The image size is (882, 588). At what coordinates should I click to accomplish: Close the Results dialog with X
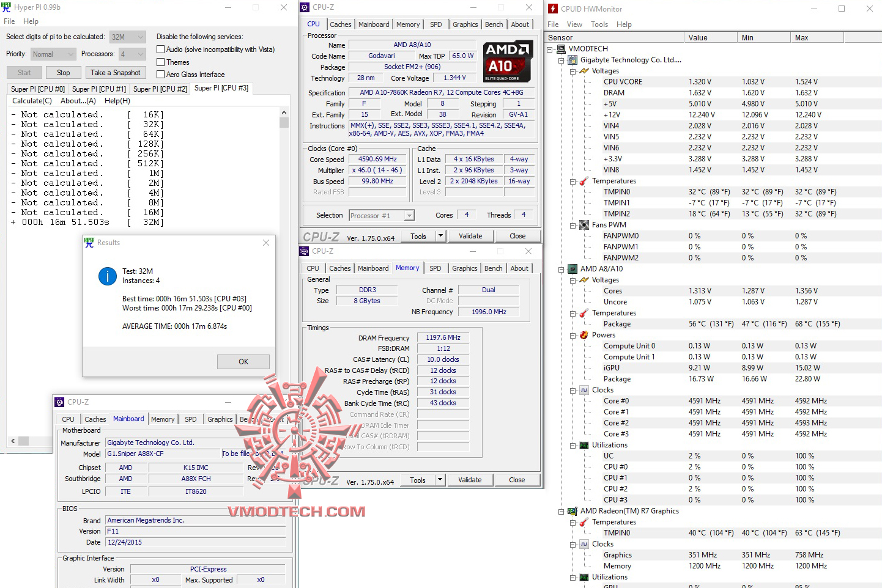(x=266, y=243)
